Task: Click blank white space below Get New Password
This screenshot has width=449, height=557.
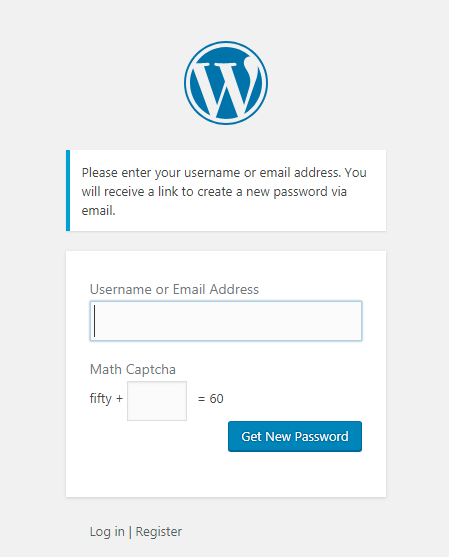Action: click(226, 474)
